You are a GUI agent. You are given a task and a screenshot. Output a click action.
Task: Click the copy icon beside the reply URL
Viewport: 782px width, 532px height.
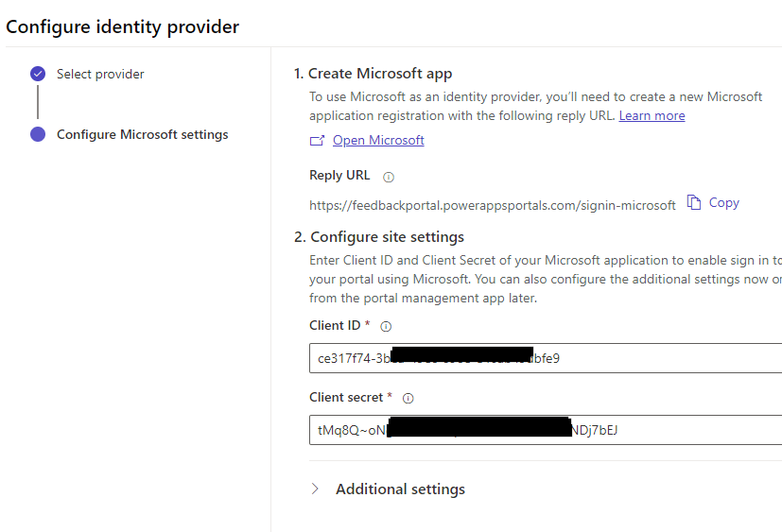point(694,202)
